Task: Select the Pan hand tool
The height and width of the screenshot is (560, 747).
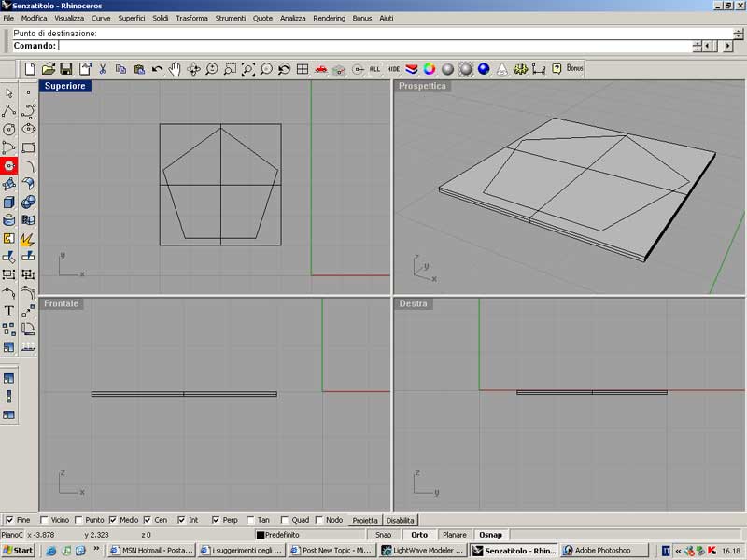Action: pos(175,69)
